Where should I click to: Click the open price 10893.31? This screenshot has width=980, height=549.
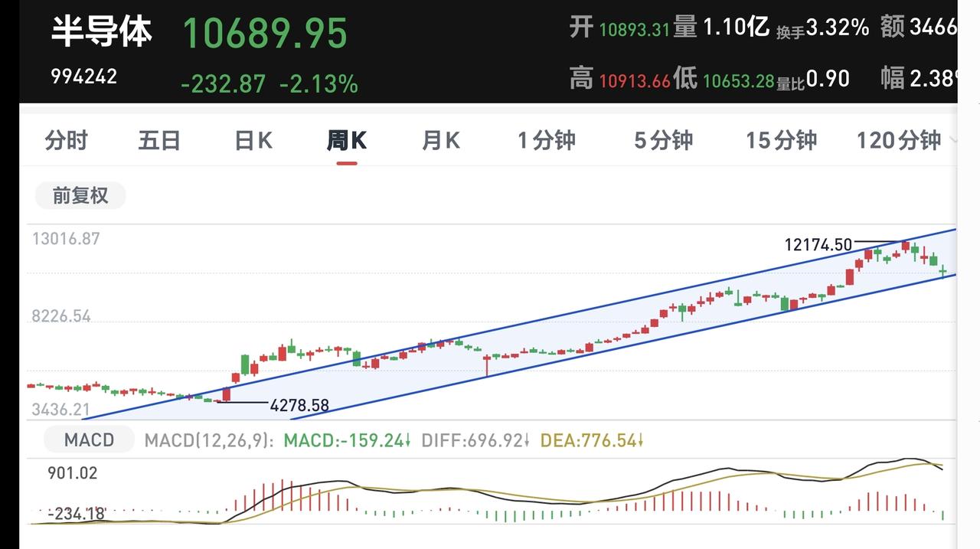click(635, 30)
